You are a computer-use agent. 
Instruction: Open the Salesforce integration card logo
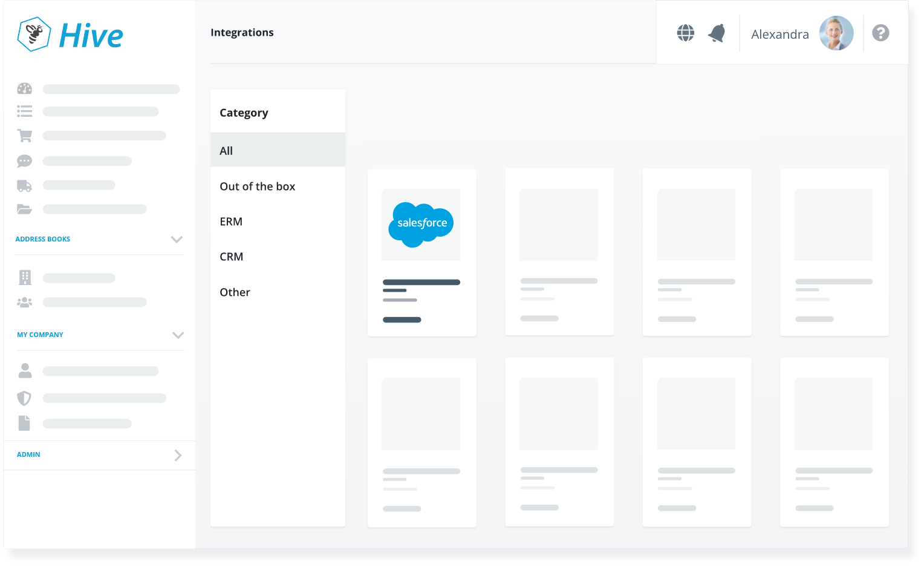(421, 225)
